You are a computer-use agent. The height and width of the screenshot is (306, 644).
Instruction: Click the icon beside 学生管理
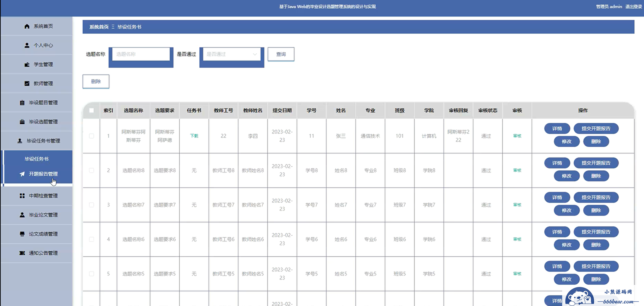click(x=27, y=64)
